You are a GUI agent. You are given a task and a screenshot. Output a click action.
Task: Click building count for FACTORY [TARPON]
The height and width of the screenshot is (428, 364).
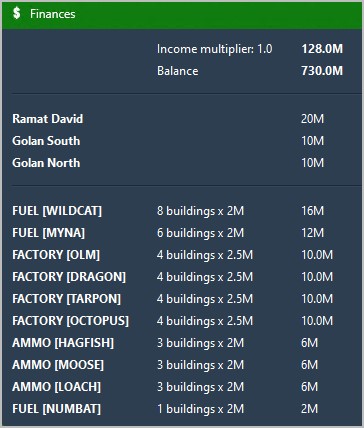(205, 299)
